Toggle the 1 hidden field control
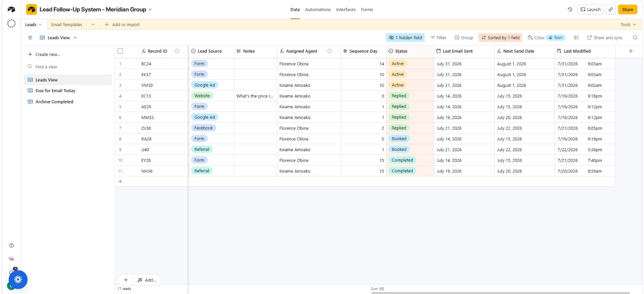 (x=406, y=37)
